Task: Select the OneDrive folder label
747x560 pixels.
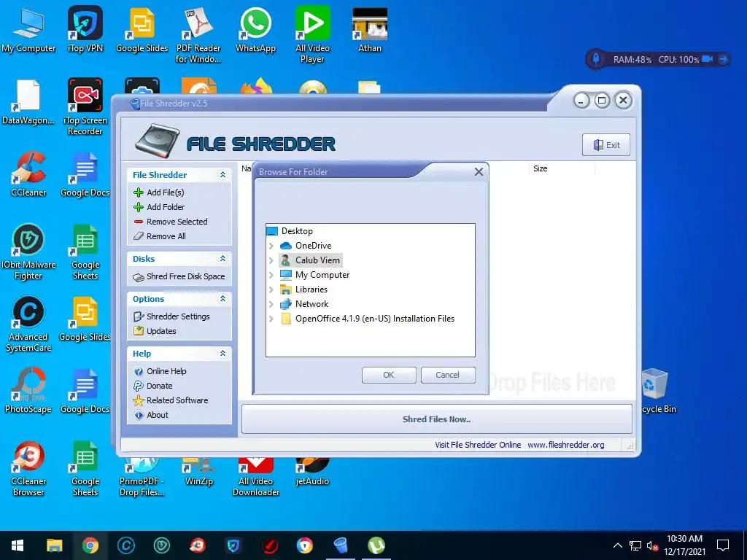Action: (313, 246)
